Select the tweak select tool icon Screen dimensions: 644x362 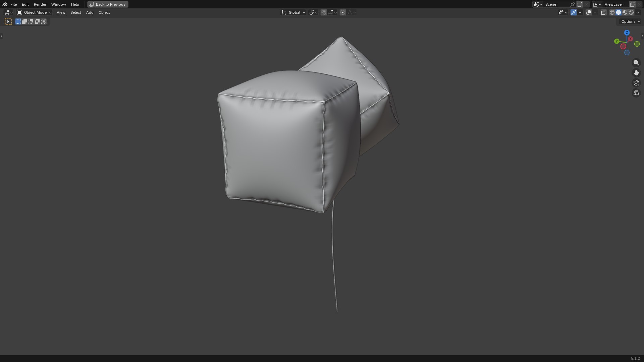(8, 21)
